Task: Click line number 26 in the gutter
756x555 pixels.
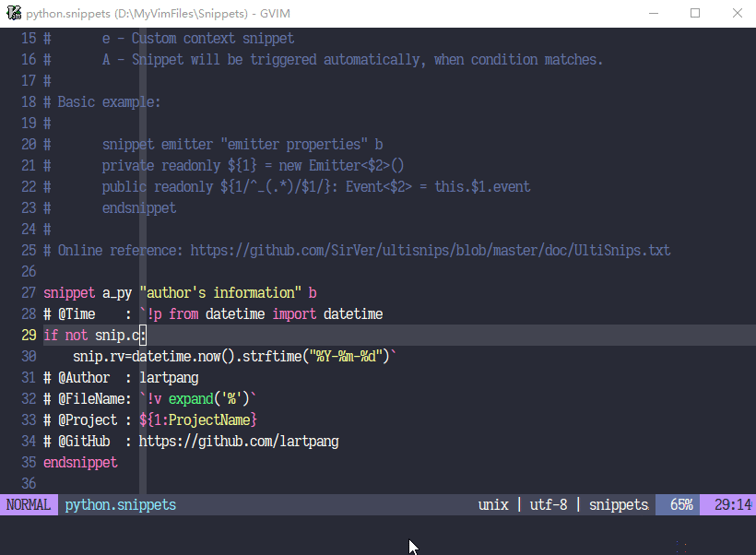Action: [x=29, y=271]
